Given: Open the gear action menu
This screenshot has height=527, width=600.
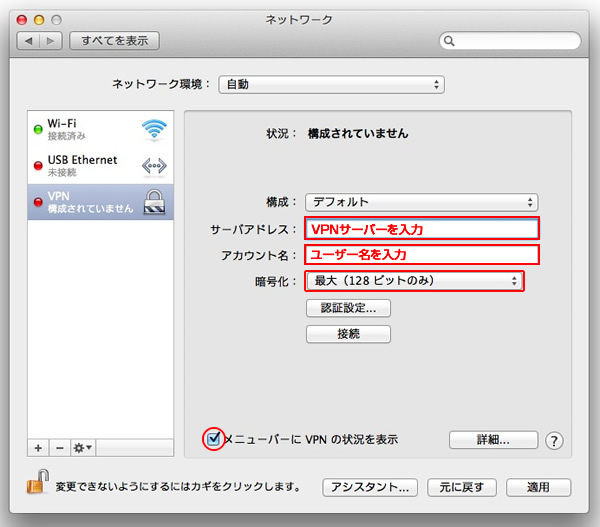Looking at the screenshot, I should 83,447.
